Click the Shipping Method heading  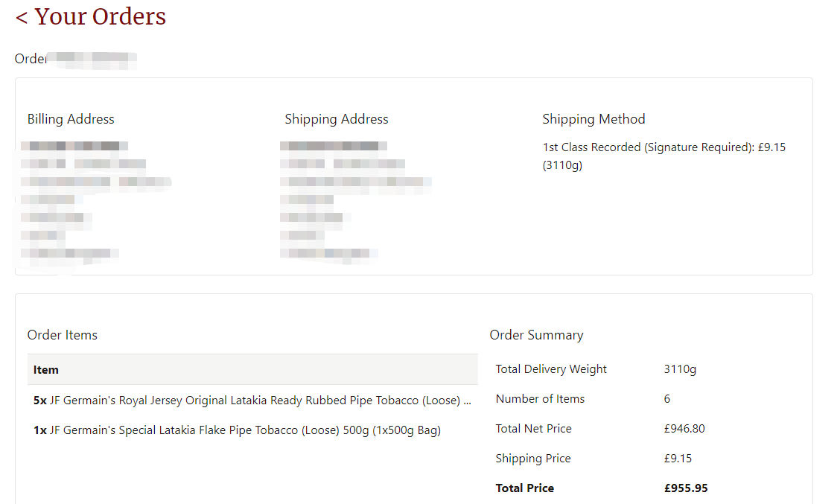point(594,119)
